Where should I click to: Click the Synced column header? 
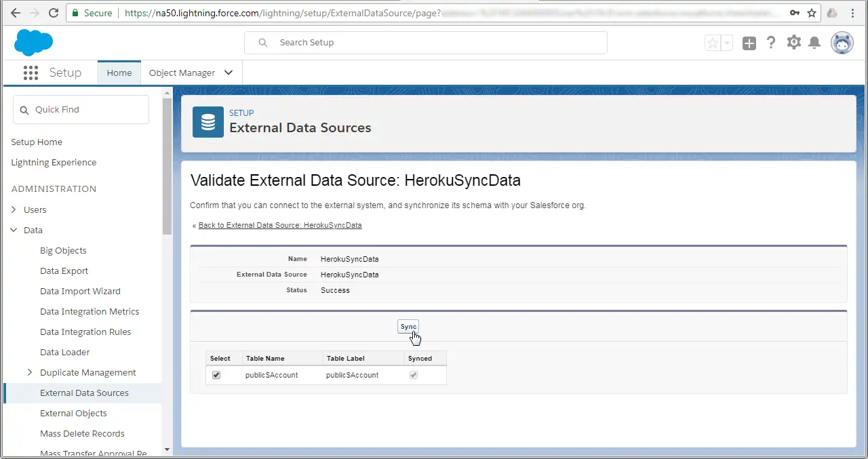(x=420, y=358)
